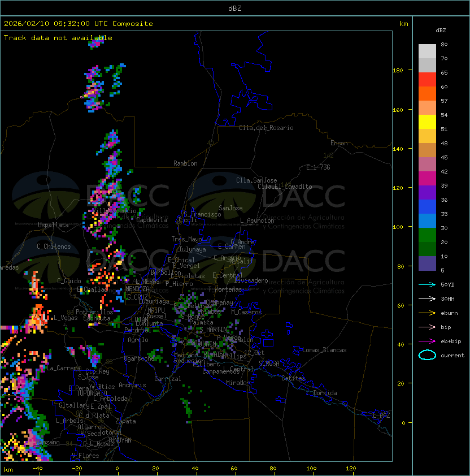Image resolution: width=470 pixels, height=476 pixels.
Task: Select the bright green 20–30 dBZ swatch
Action: coord(427,235)
